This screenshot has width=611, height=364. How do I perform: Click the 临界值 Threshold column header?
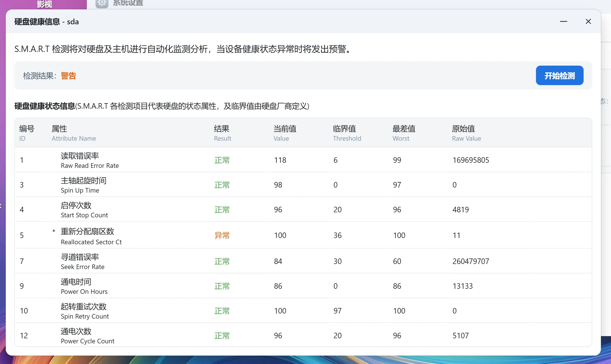346,133
